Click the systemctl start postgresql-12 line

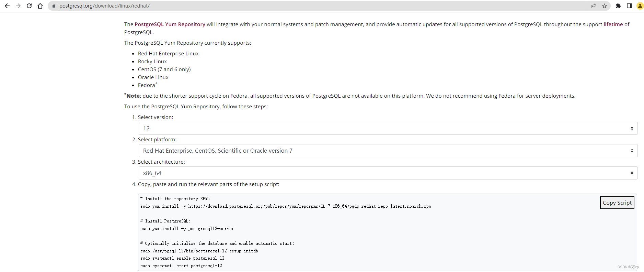click(181, 266)
